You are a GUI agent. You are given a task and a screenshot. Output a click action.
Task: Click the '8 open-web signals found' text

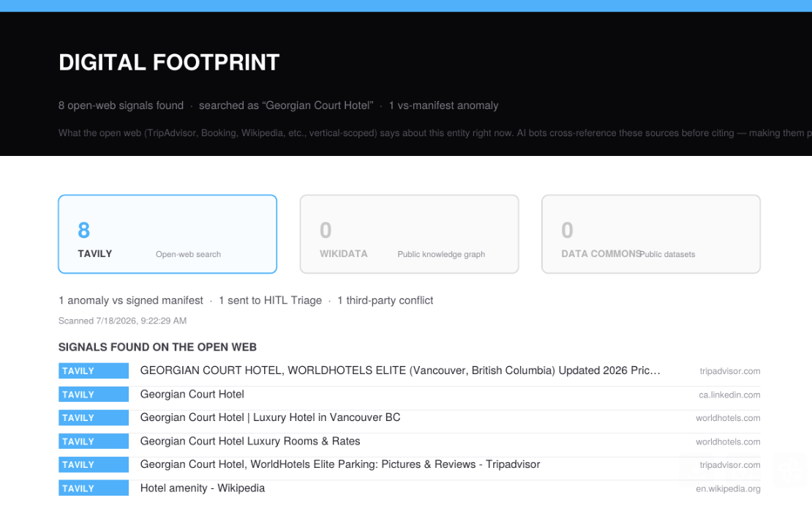(x=121, y=105)
